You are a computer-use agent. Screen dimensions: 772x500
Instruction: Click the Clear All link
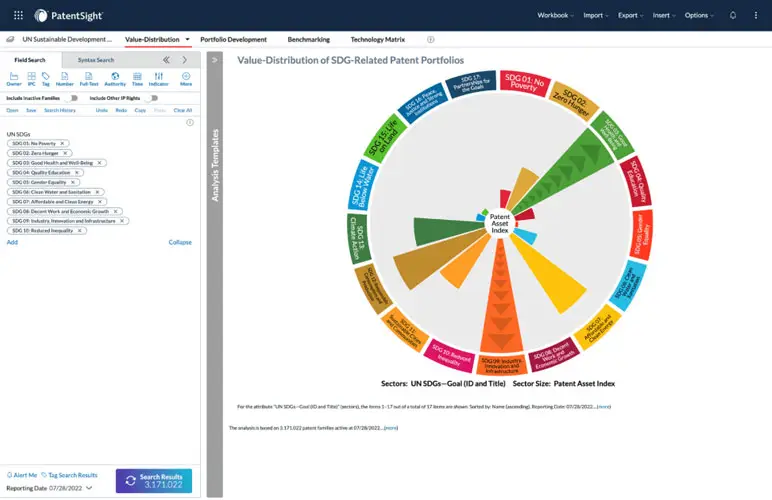182,110
